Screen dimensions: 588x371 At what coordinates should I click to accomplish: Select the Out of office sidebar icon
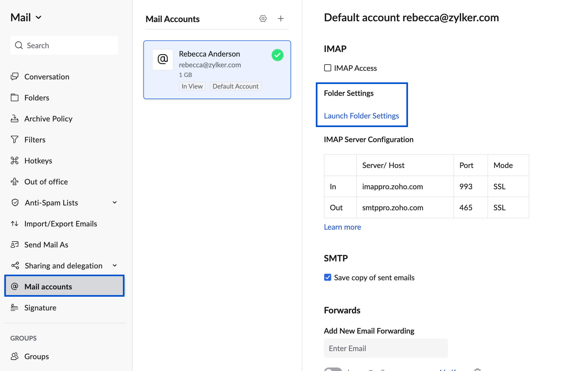tap(14, 181)
